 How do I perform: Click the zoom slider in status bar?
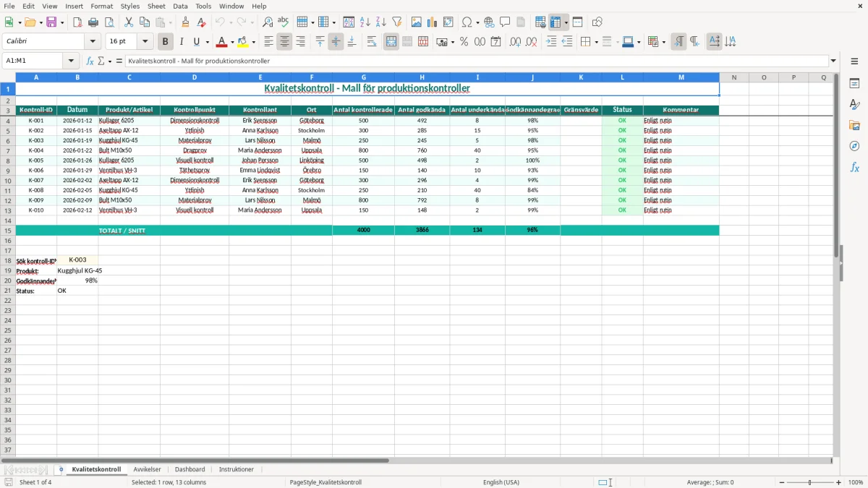point(811,482)
